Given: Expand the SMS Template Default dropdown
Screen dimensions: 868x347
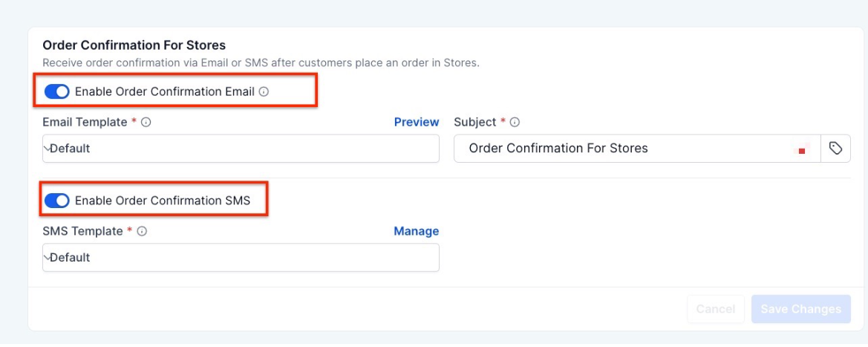Looking at the screenshot, I should pos(241,258).
